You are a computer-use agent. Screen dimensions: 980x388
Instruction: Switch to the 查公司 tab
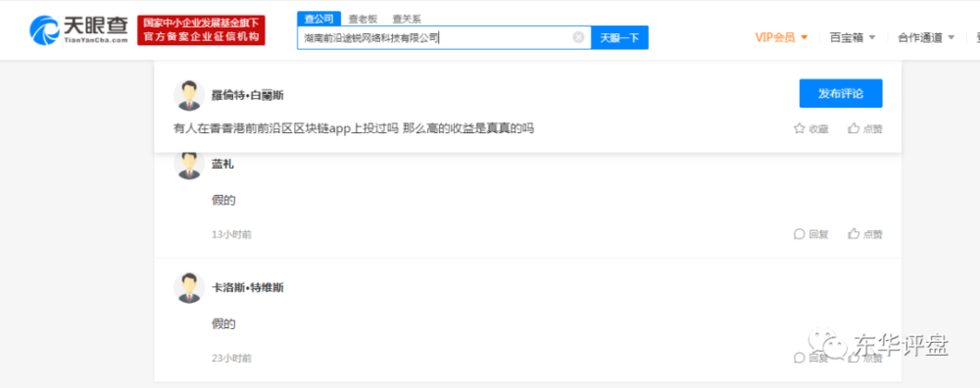pyautogui.click(x=318, y=19)
